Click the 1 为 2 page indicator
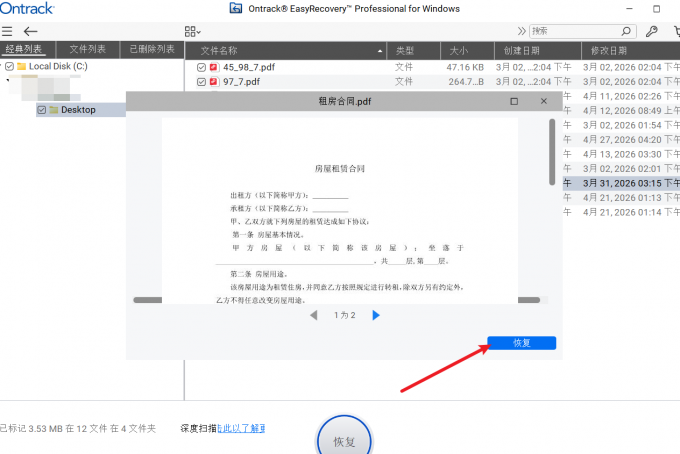This screenshot has width=680, height=454. (x=345, y=315)
